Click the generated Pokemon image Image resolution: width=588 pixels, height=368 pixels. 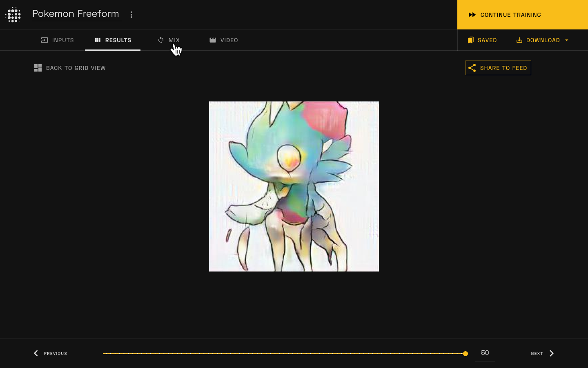294,186
